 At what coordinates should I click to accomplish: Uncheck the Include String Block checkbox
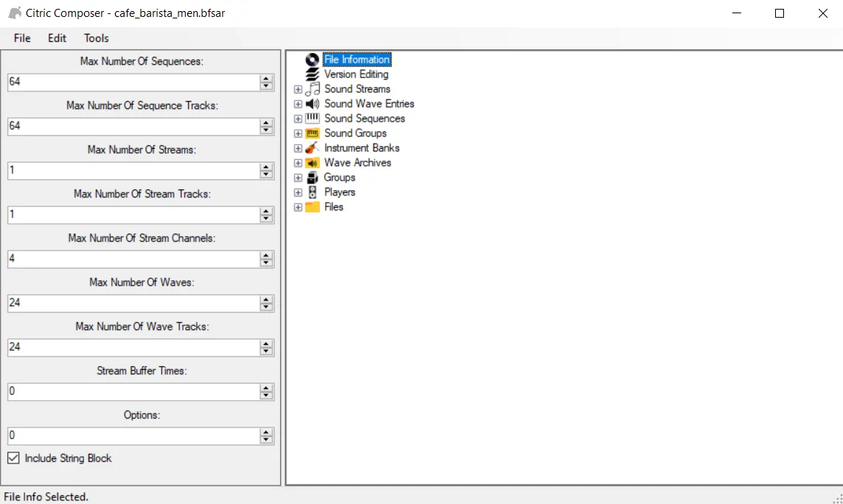(13, 458)
